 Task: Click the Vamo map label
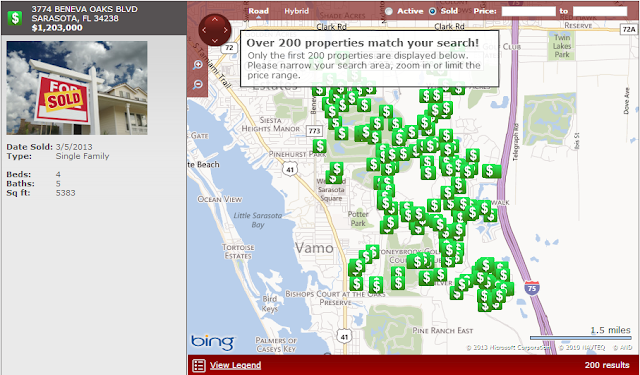(314, 248)
